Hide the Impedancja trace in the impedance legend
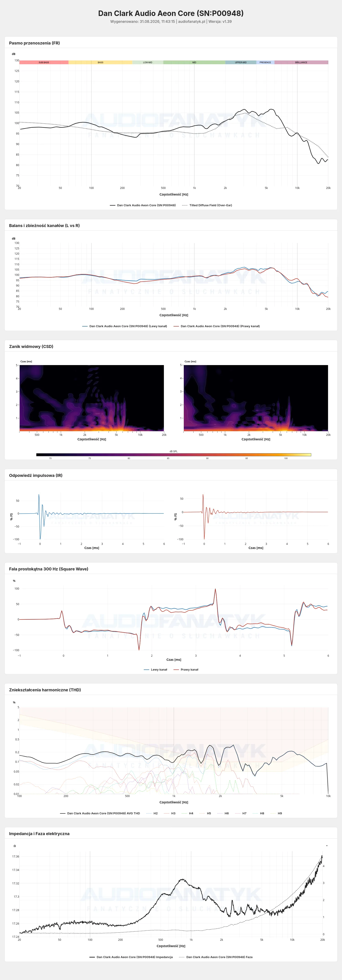Image resolution: width=342 pixels, height=980 pixels. coord(131,957)
